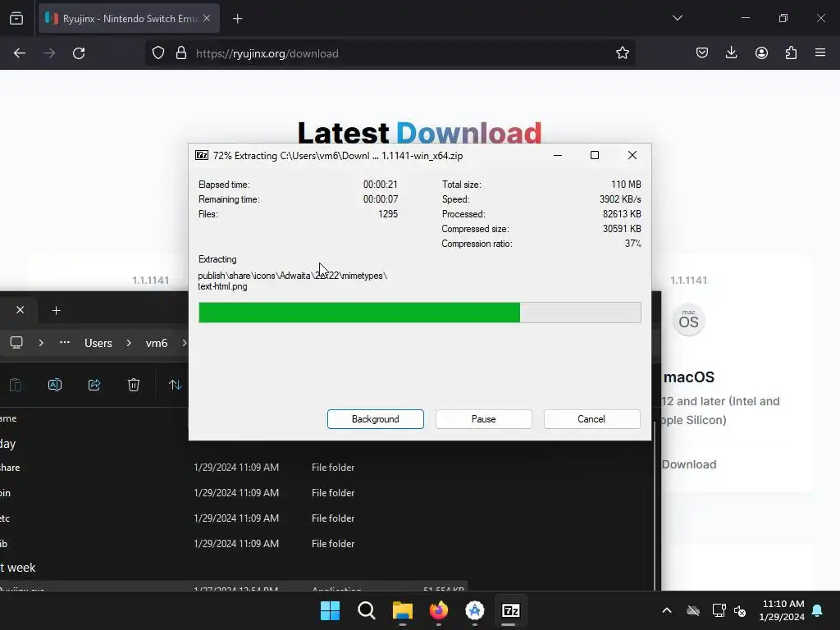Expand the list all tabs arrow
This screenshot has height=630, width=840.
[x=677, y=18]
